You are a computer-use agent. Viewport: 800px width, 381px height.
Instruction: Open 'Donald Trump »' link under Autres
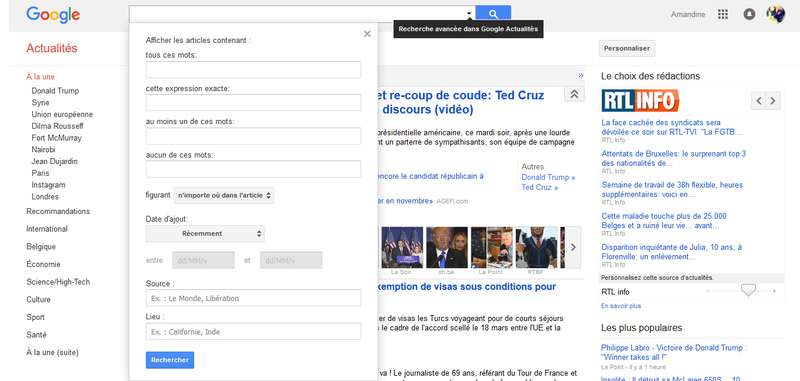(548, 177)
